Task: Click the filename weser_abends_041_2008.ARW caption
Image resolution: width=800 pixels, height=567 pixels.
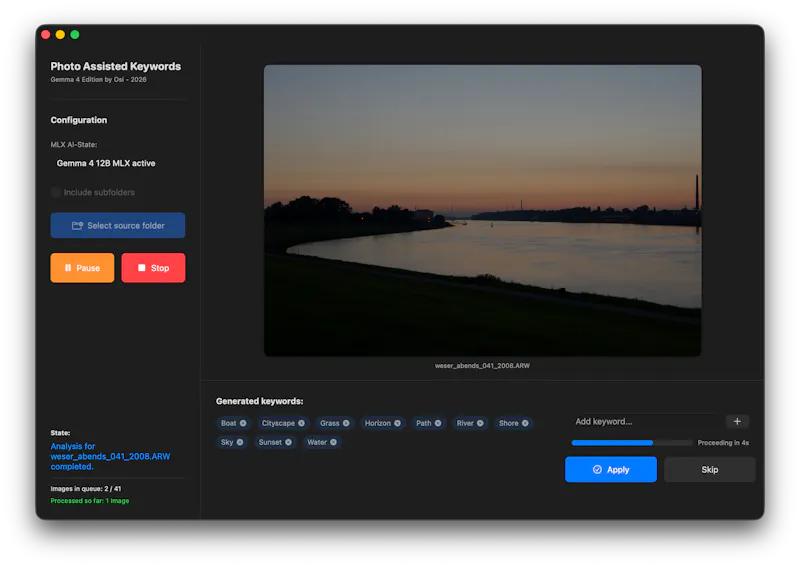Action: coord(482,365)
